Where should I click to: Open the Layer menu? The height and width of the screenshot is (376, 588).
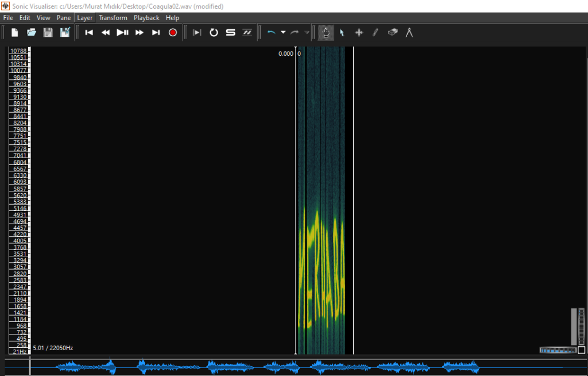(x=84, y=18)
